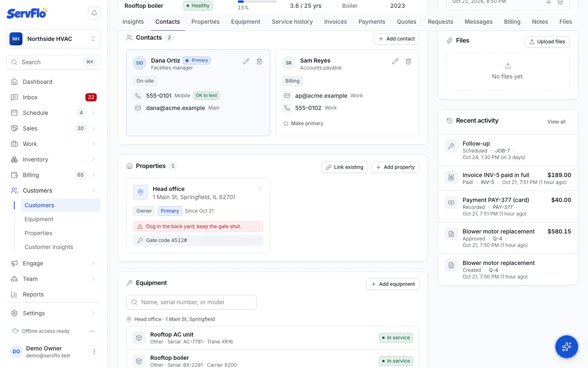Click the Engage megaphone icon
Image resolution: width=588 pixels, height=368 pixels.
14,263
